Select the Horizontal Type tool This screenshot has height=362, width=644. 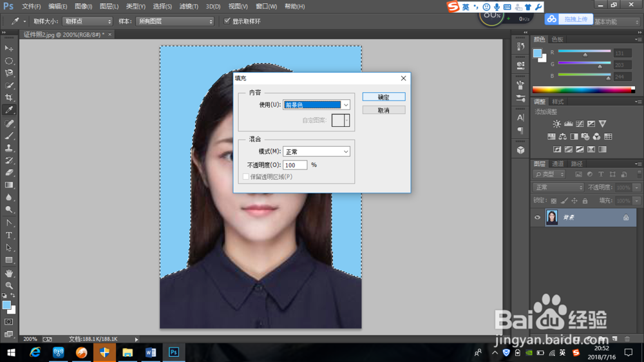pos(8,236)
